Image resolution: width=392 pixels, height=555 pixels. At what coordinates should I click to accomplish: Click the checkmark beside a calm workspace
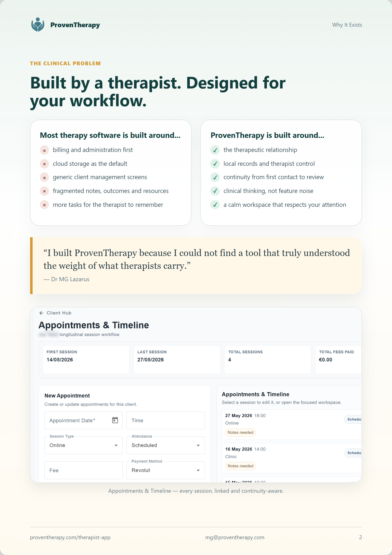coord(215,205)
